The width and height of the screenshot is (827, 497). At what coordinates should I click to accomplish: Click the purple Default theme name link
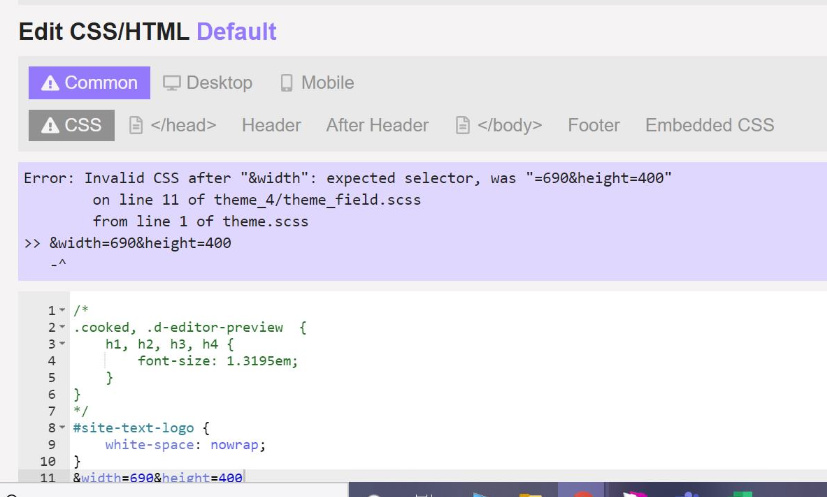click(236, 32)
